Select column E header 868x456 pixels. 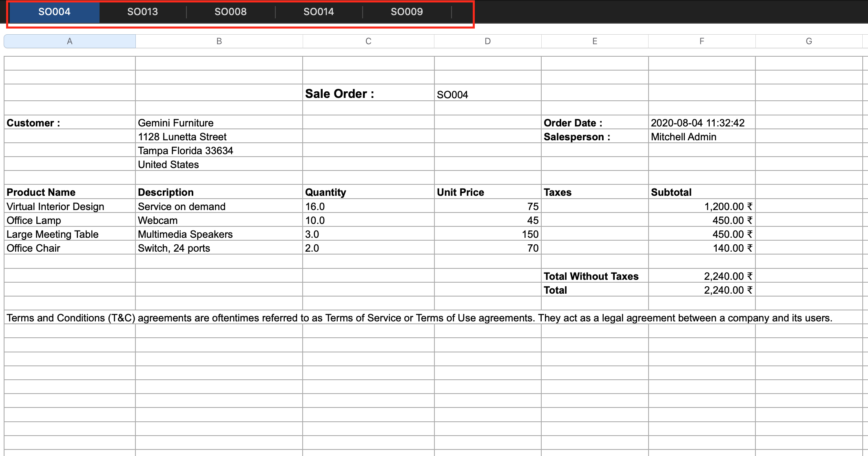click(595, 41)
